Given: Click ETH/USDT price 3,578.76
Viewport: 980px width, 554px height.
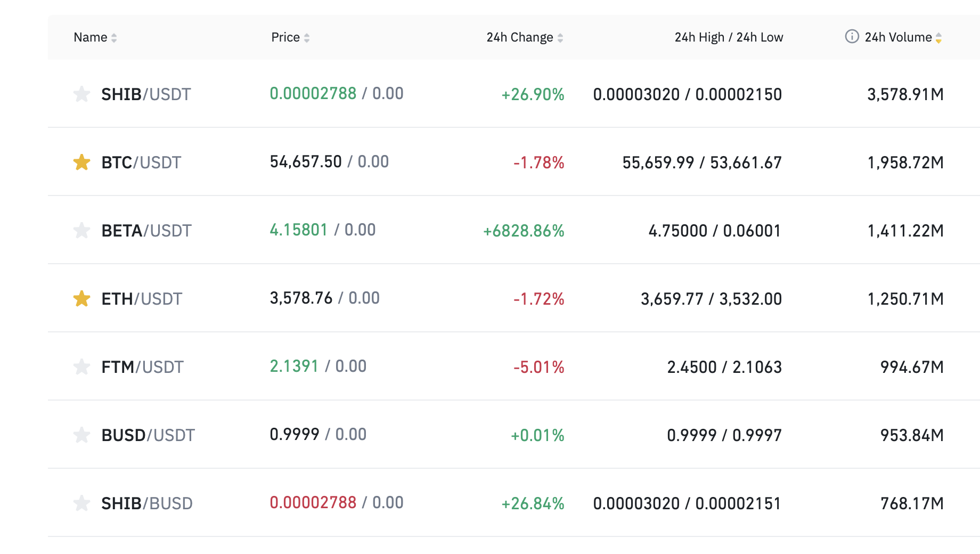Looking at the screenshot, I should 301,298.
